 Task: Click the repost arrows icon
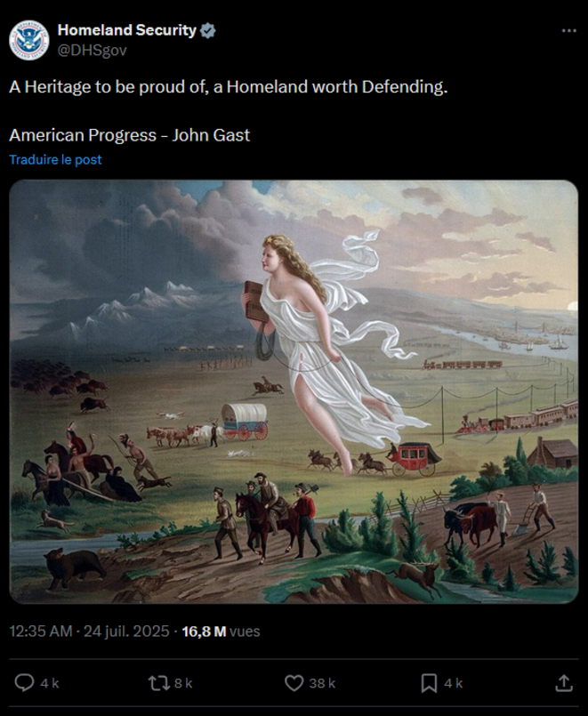pos(158,683)
